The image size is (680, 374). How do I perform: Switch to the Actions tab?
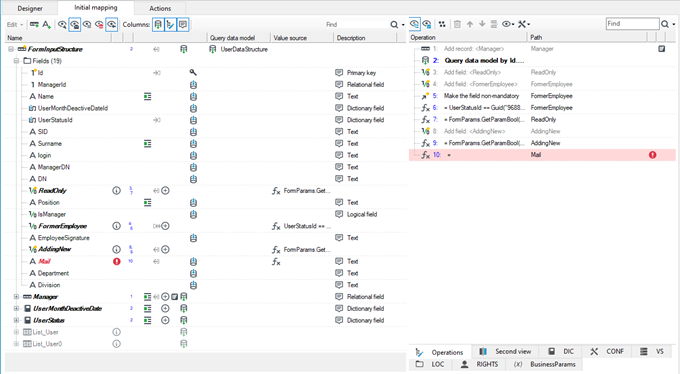coord(160,8)
